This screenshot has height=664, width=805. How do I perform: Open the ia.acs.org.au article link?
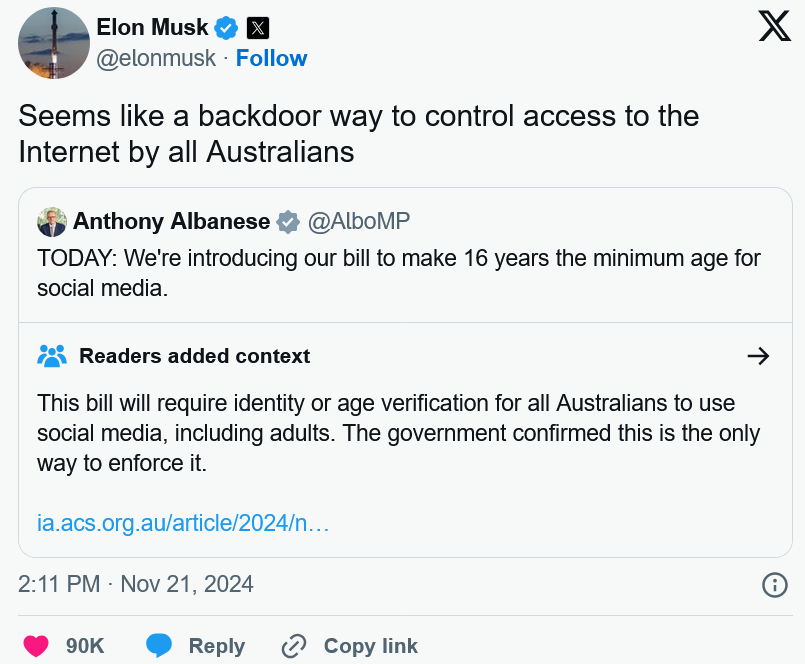coord(183,523)
